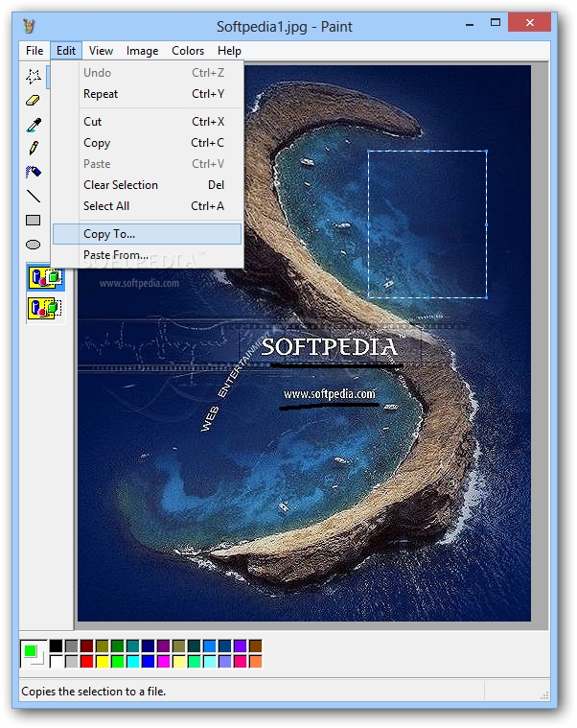Close the open Edit menu
This screenshot has width=577, height=728.
pyautogui.click(x=66, y=50)
